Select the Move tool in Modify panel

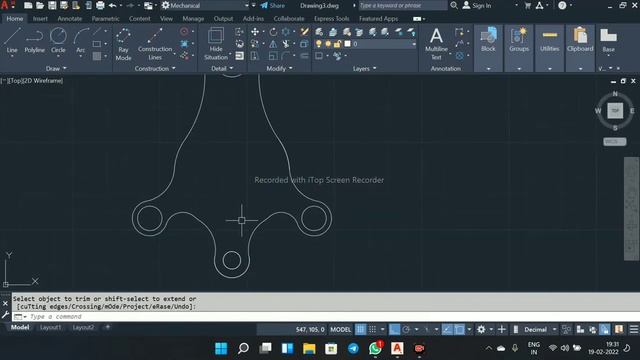tap(255, 32)
